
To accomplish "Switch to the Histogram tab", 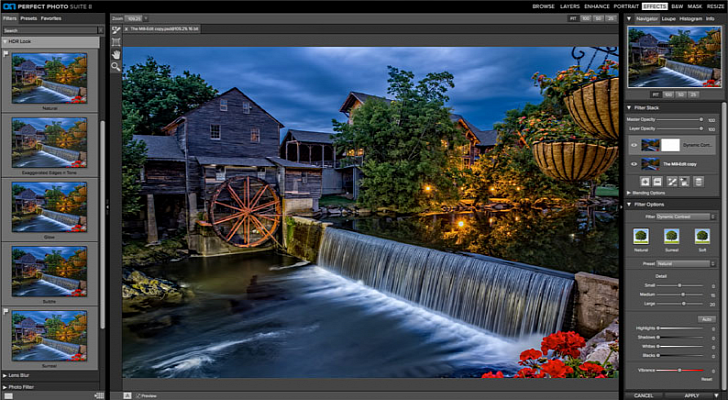I will (x=690, y=19).
